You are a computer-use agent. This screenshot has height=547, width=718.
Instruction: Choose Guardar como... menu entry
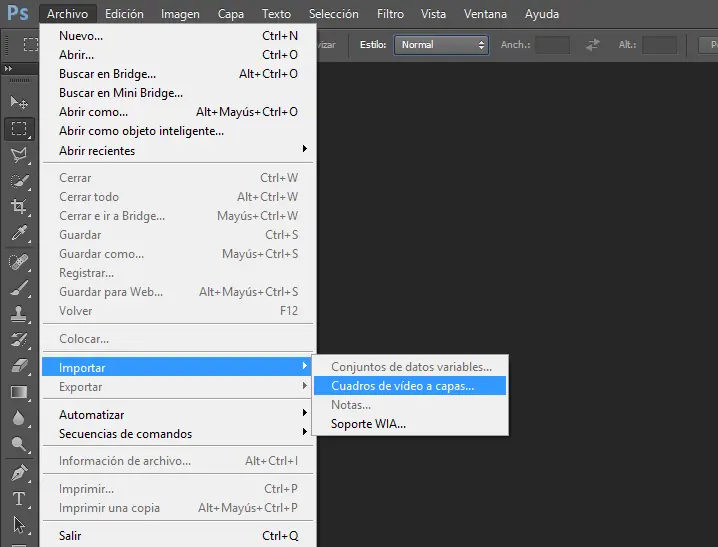(178, 254)
